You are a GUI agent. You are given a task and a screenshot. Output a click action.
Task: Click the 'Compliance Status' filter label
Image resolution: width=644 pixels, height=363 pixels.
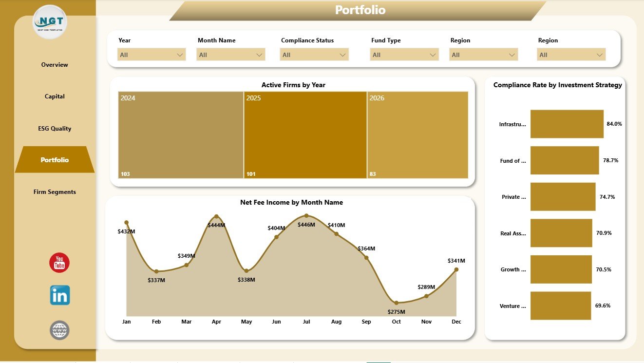(307, 40)
